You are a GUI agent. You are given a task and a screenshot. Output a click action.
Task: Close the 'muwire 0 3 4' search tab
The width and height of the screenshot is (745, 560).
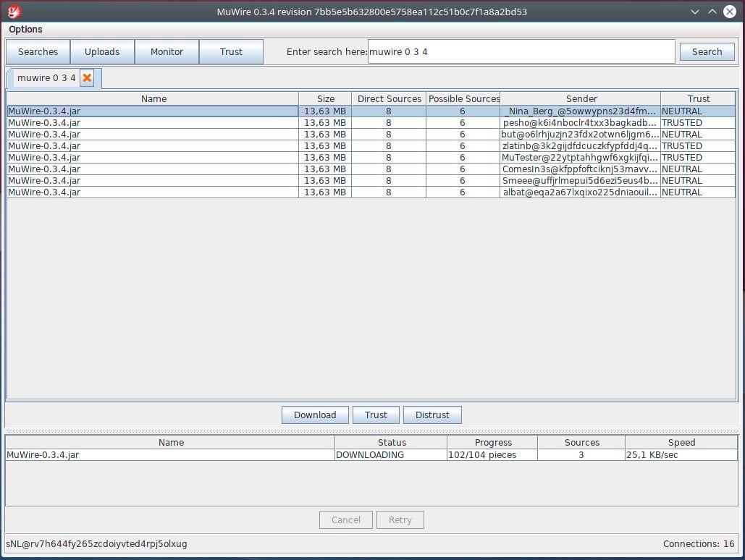click(x=87, y=78)
